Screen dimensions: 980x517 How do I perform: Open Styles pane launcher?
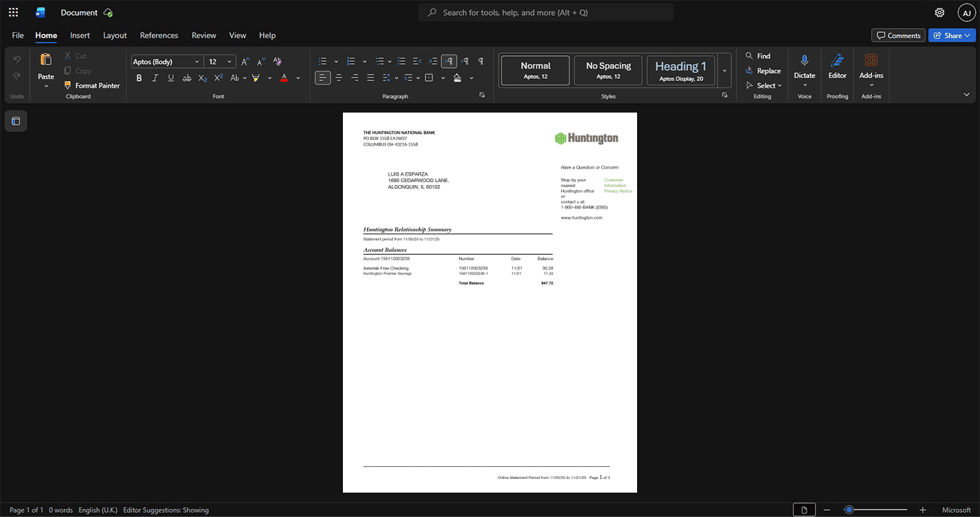click(x=725, y=95)
